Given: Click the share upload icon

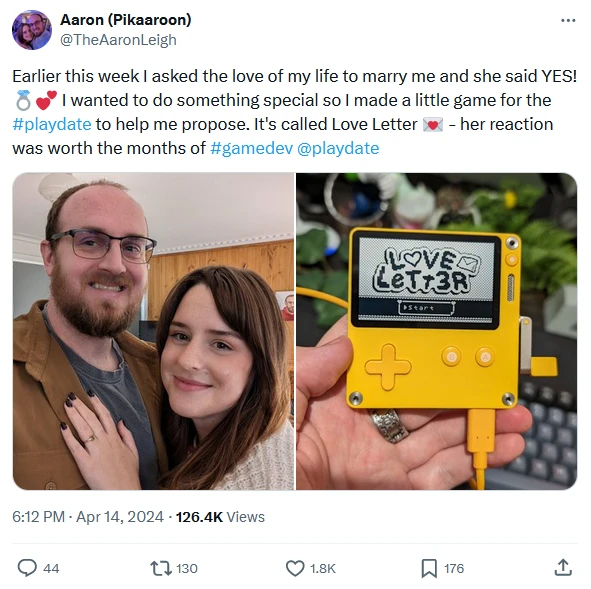Looking at the screenshot, I should pyautogui.click(x=563, y=568).
